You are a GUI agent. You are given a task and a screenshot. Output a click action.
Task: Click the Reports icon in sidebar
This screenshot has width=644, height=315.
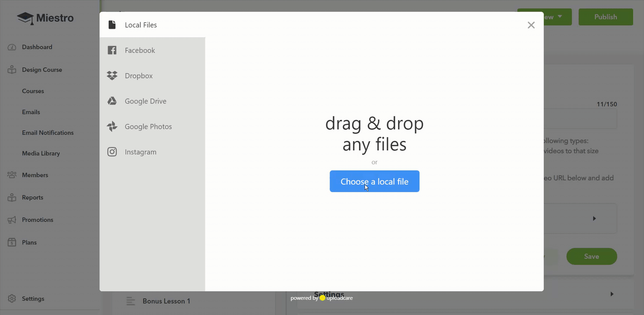tap(12, 197)
